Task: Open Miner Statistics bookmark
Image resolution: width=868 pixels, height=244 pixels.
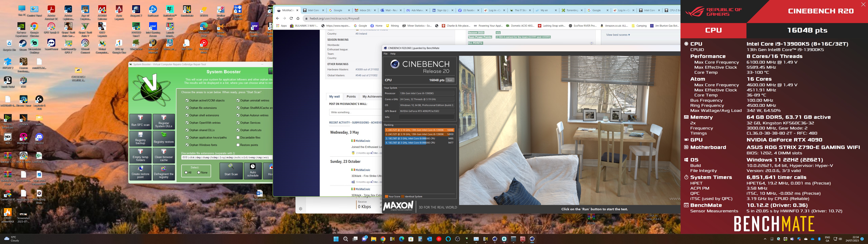Action: [417, 26]
